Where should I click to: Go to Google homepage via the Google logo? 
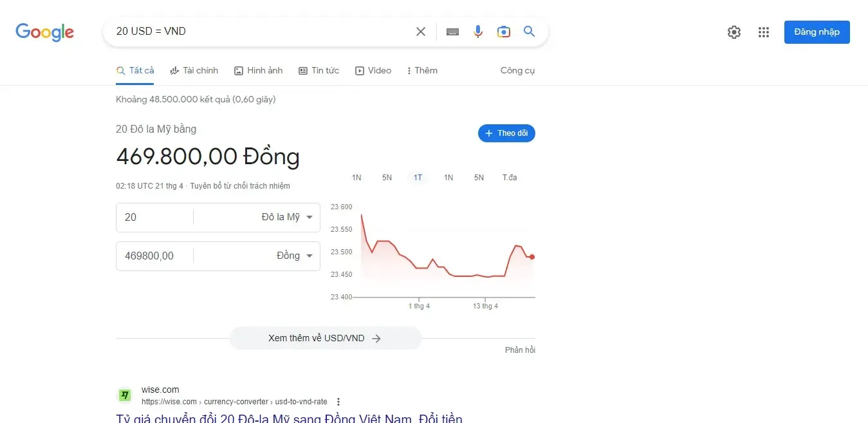point(44,32)
